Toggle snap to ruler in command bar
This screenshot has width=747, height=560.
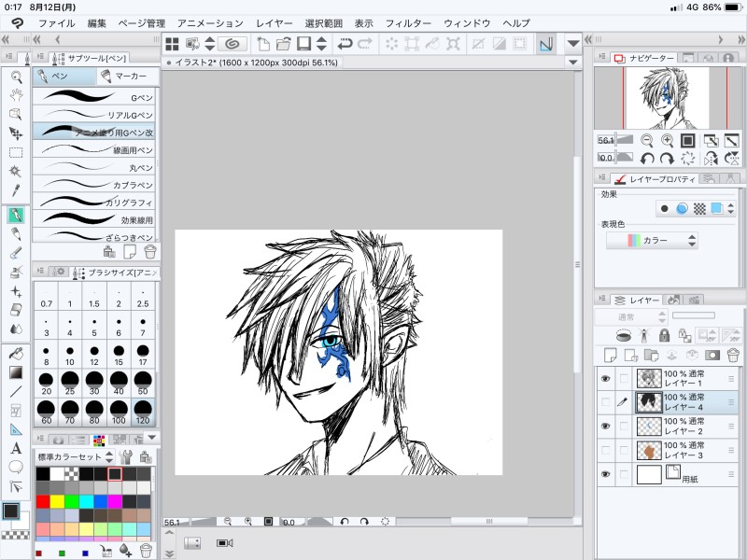[546, 44]
